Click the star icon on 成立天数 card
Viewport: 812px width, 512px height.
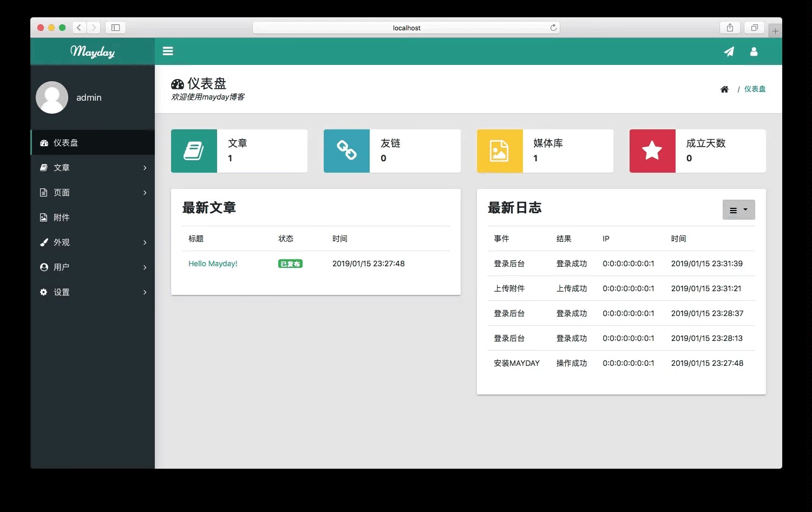[652, 151]
